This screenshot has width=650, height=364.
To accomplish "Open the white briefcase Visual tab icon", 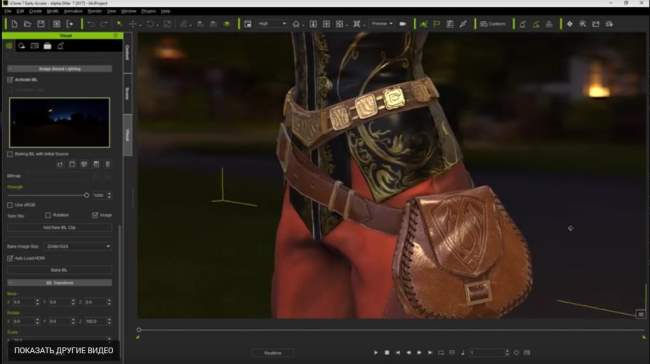I will coord(48,46).
